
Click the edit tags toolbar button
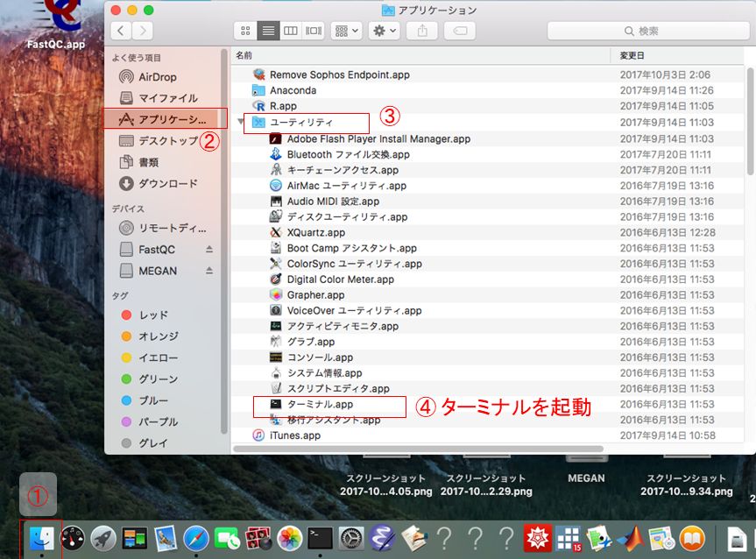460,31
